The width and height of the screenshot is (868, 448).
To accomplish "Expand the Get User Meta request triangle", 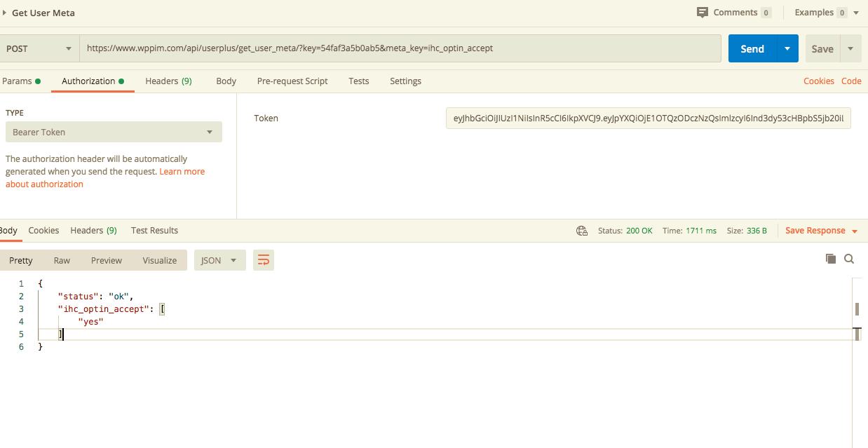I will 5,13.
